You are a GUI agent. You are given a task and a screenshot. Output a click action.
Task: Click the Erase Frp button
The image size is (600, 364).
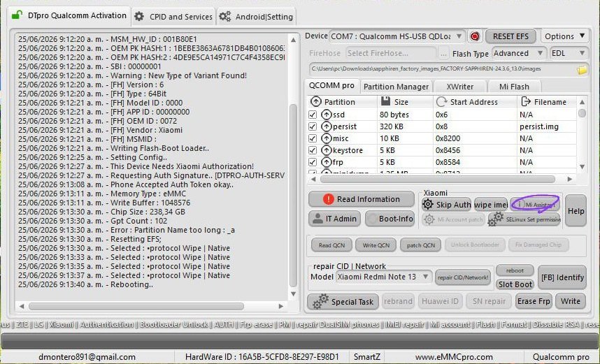pyautogui.click(x=534, y=301)
